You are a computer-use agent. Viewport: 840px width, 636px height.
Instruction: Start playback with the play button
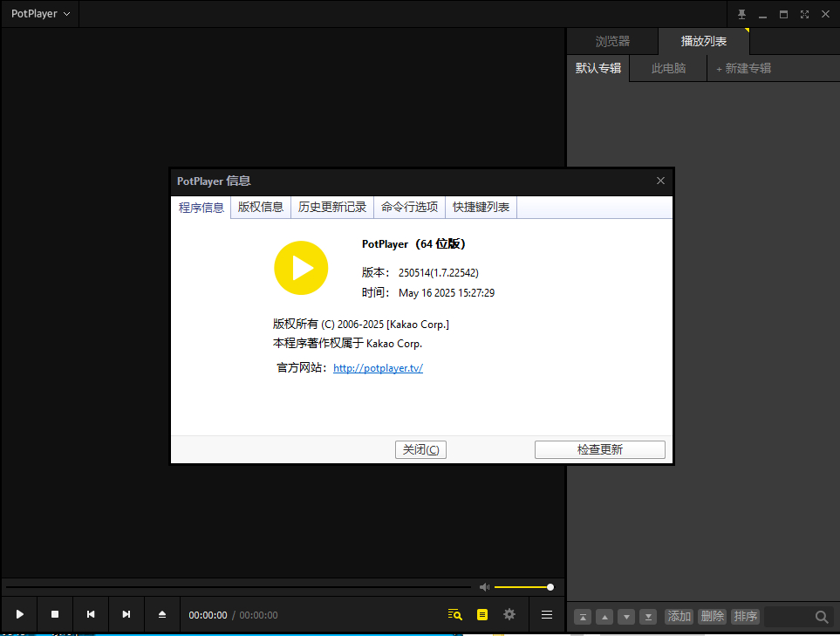[19, 614]
